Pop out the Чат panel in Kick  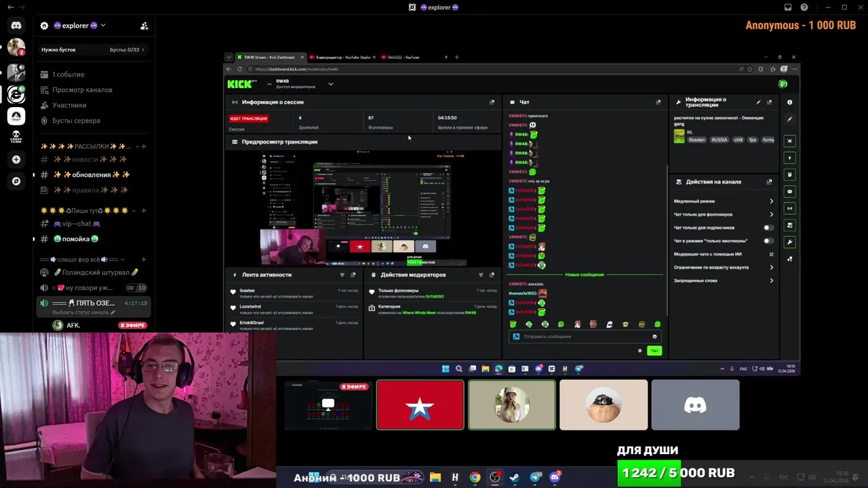point(658,102)
